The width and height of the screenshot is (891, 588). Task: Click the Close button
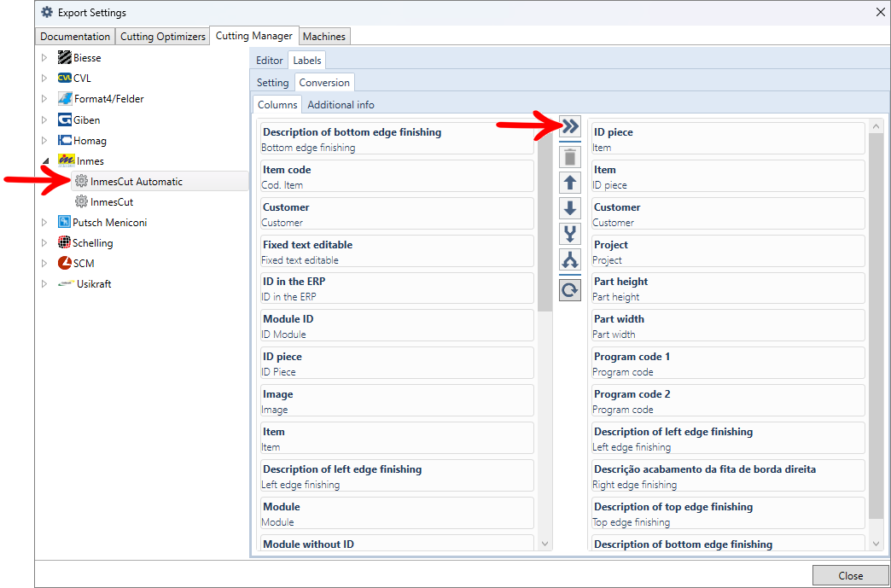[850, 575]
